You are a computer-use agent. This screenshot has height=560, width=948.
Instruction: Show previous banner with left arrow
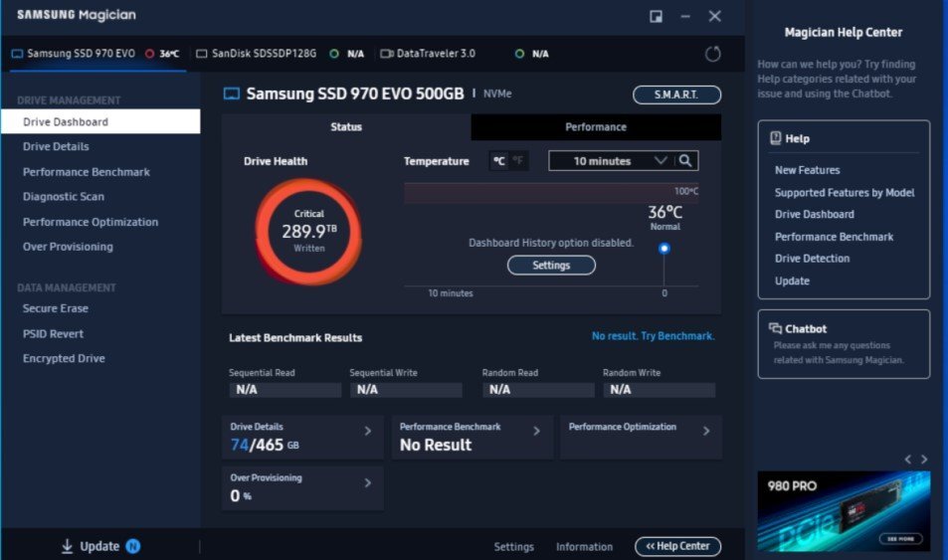pos(907,460)
